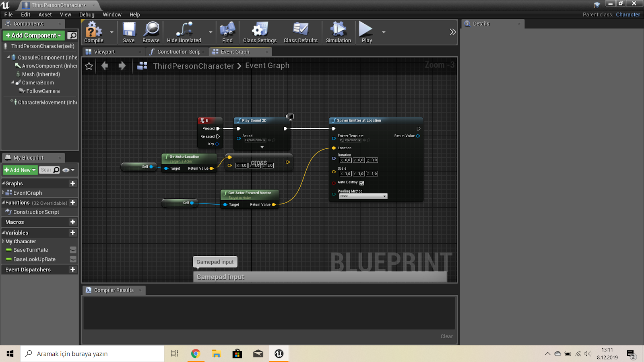This screenshot has width=644, height=362.
Task: Open the Edit menu
Action: pos(25,14)
